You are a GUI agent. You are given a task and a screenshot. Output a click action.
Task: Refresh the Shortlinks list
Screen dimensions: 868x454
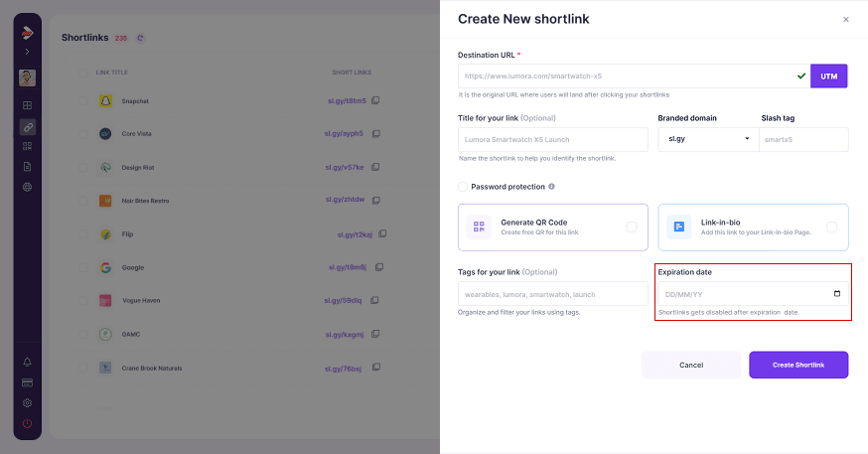(140, 38)
